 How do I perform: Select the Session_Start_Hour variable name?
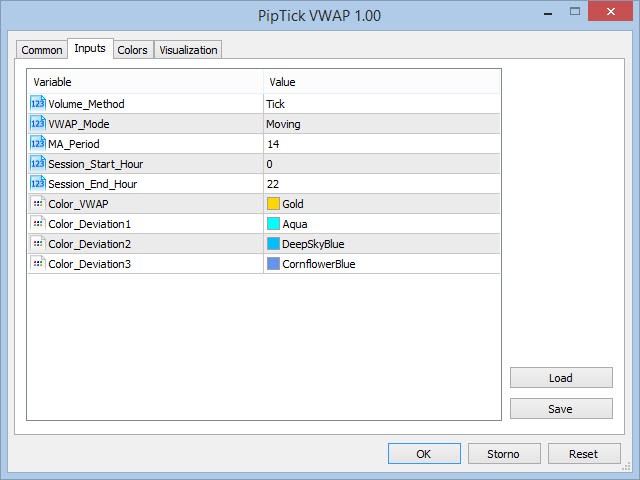(96, 164)
